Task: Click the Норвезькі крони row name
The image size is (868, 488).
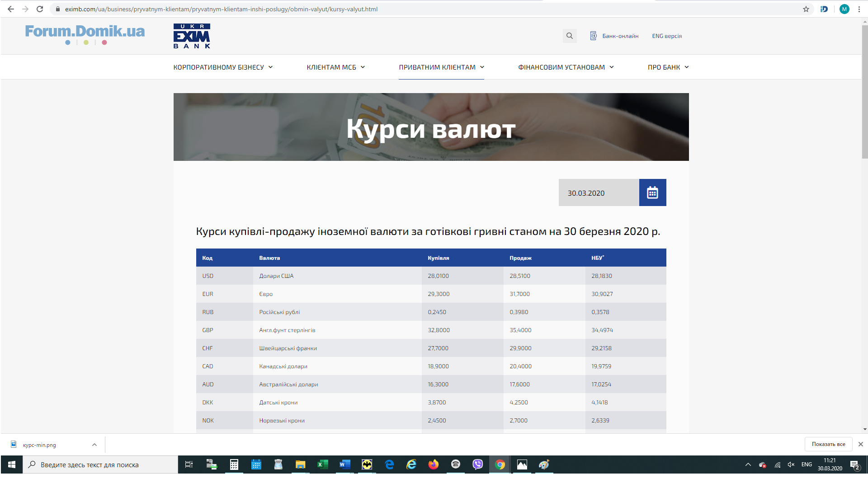Action: (x=282, y=420)
